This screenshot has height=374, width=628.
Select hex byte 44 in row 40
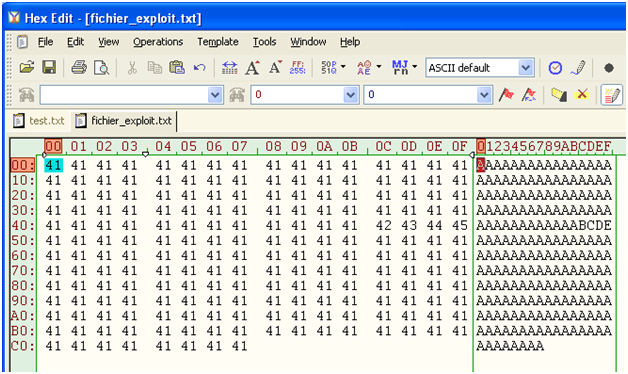tap(435, 225)
